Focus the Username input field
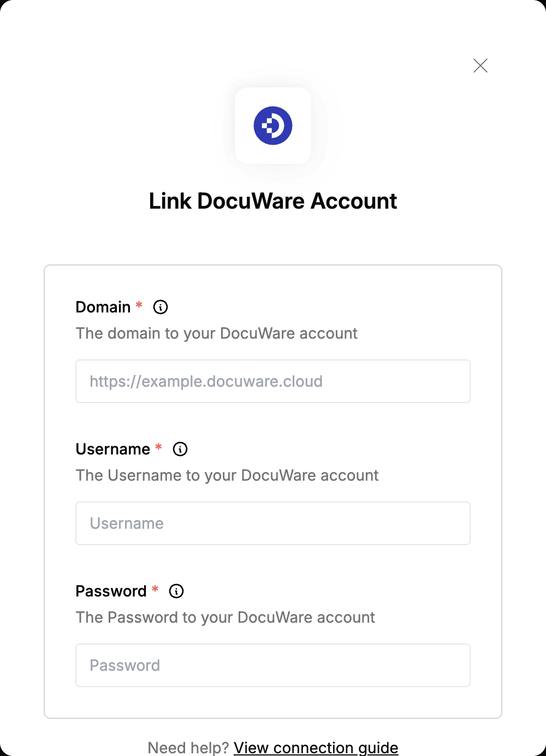 (273, 523)
